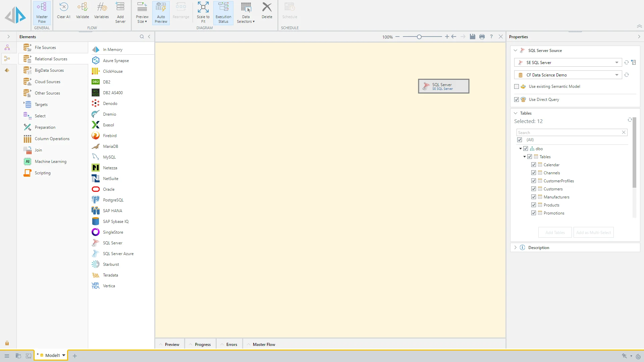Click the save diagram icon
This screenshot has width=644, height=362.
(472, 37)
